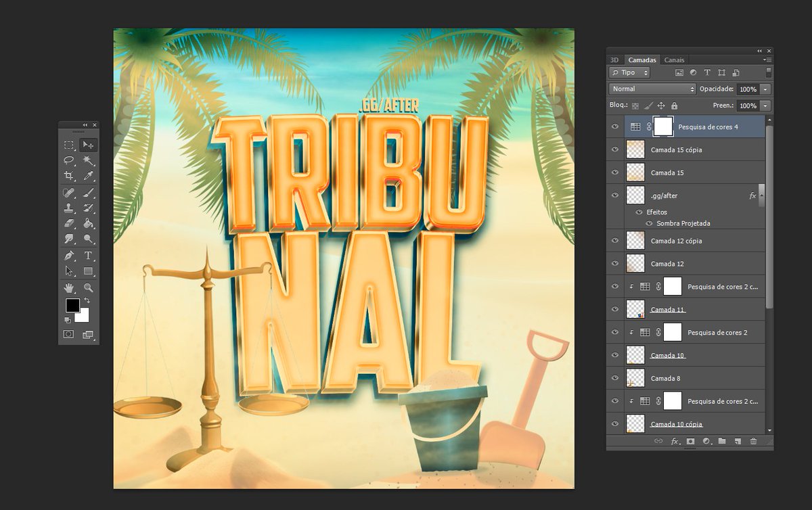812x510 pixels.
Task: Click the foreground black color swatch
Action: point(72,305)
